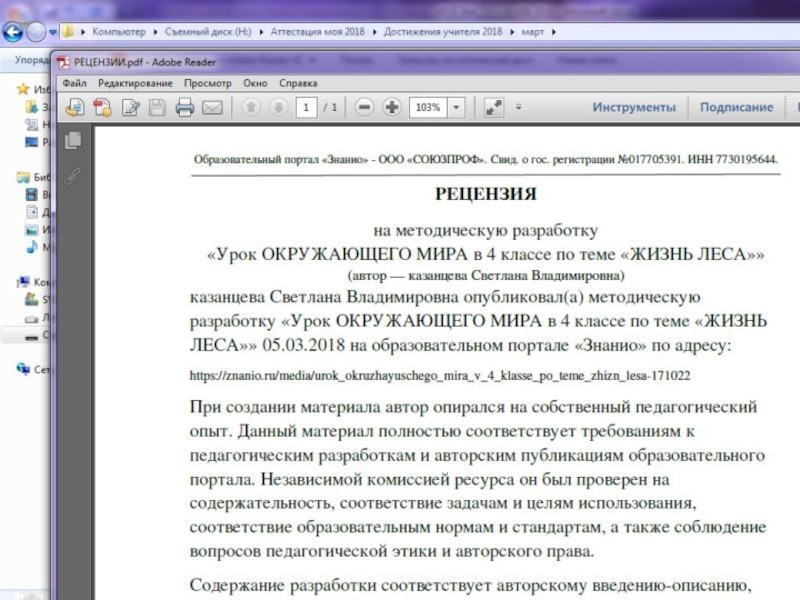800x600 pixels.
Task: Click the Save (floppy disk) icon
Action: click(x=157, y=107)
